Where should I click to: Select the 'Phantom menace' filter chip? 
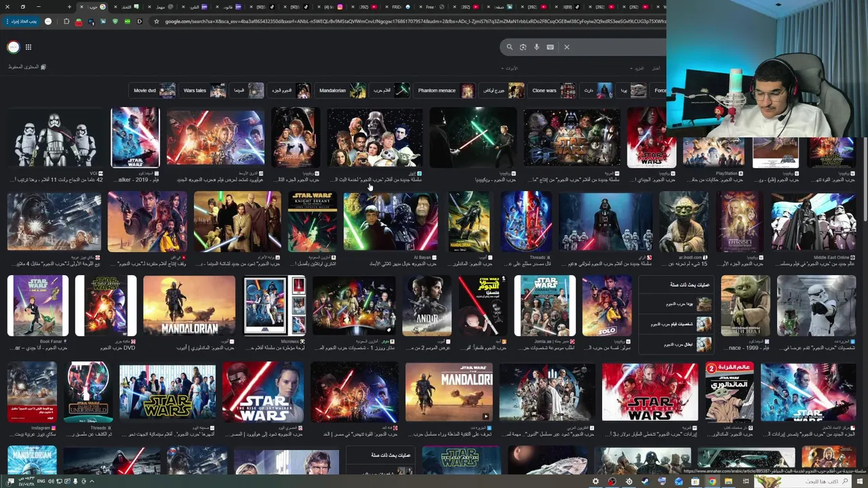(x=446, y=90)
